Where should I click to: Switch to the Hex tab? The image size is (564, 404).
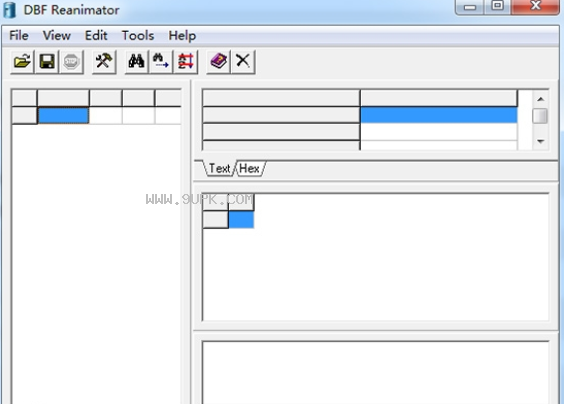pos(249,168)
